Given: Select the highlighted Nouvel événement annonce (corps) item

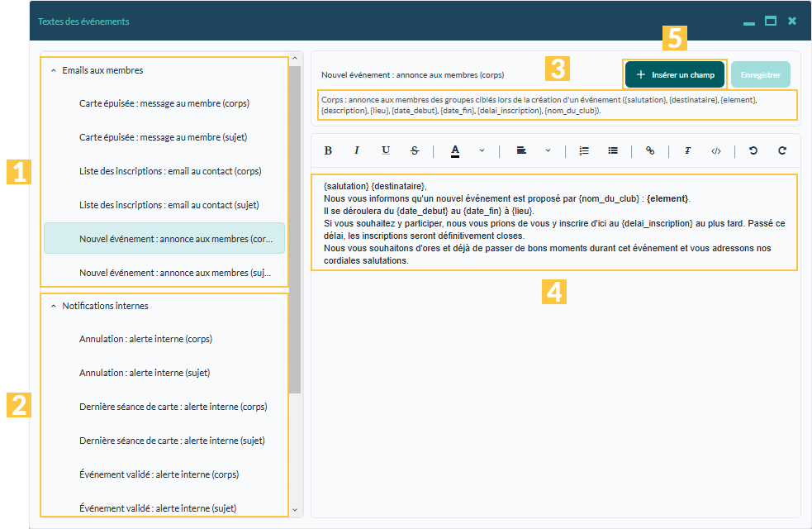Looking at the screenshot, I should tap(164, 238).
